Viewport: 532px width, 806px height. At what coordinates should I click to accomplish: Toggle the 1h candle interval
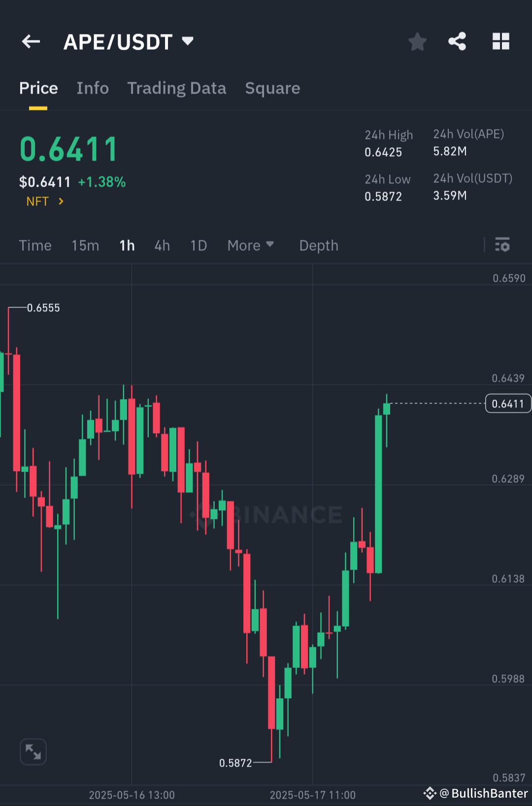[x=127, y=245]
